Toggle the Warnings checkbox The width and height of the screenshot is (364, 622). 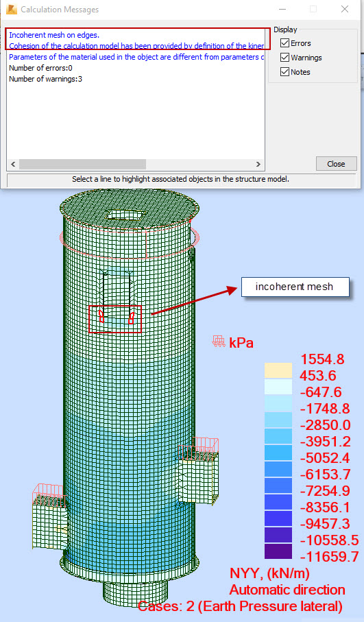pos(284,58)
